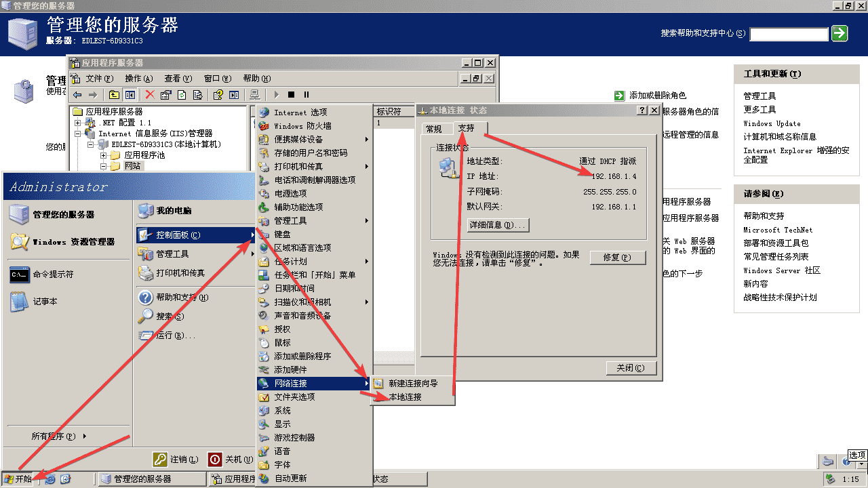Launch Internet Explorer from quick launch

tap(50, 479)
